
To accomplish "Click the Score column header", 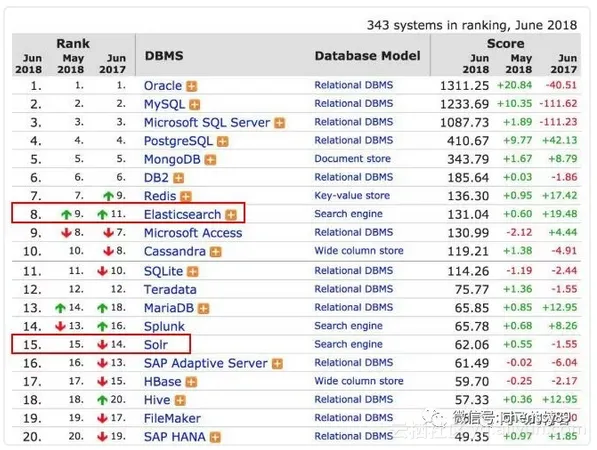I will (506, 43).
